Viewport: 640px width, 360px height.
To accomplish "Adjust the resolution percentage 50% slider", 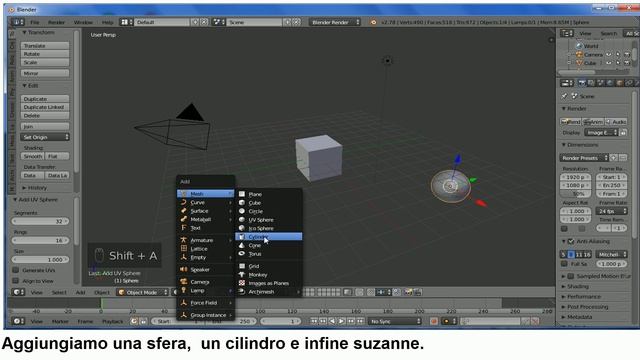I will coord(576,193).
